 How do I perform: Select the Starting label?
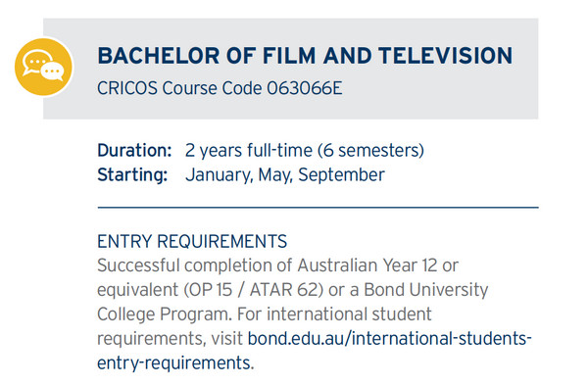click(132, 175)
